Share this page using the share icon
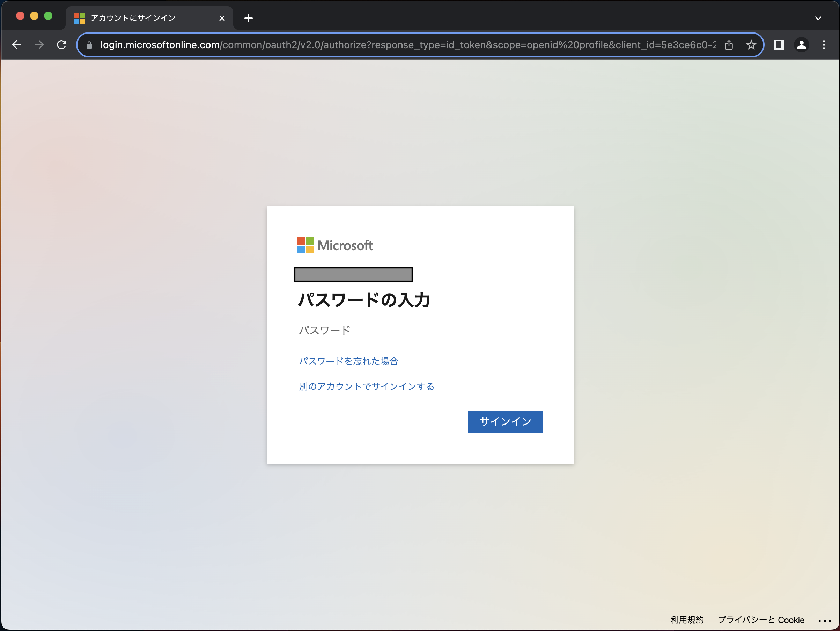The image size is (840, 631). (x=729, y=45)
